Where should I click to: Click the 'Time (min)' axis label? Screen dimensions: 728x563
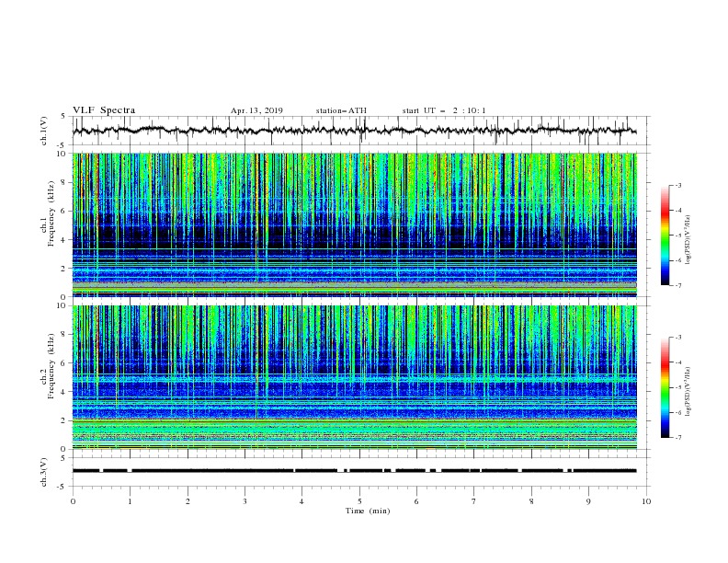point(368,511)
